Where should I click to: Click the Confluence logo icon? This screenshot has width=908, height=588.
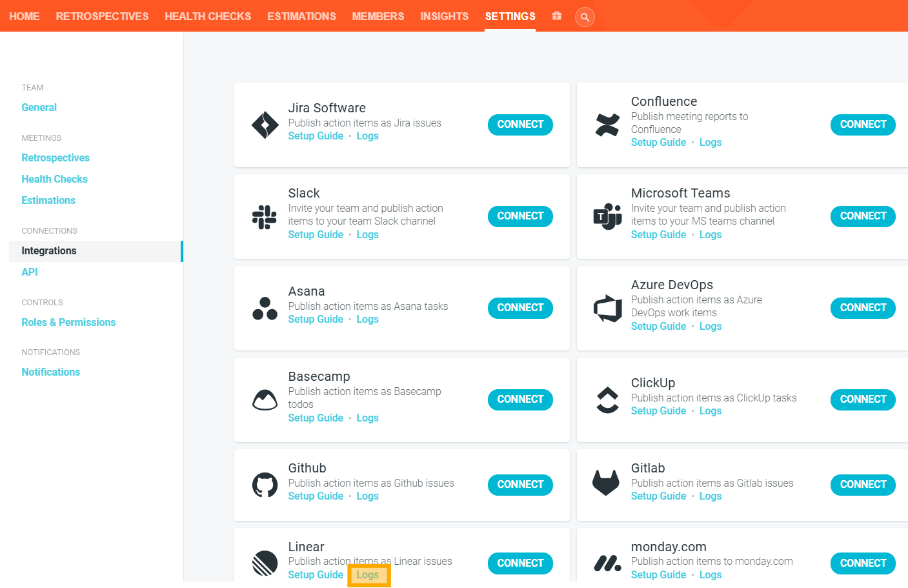(607, 125)
